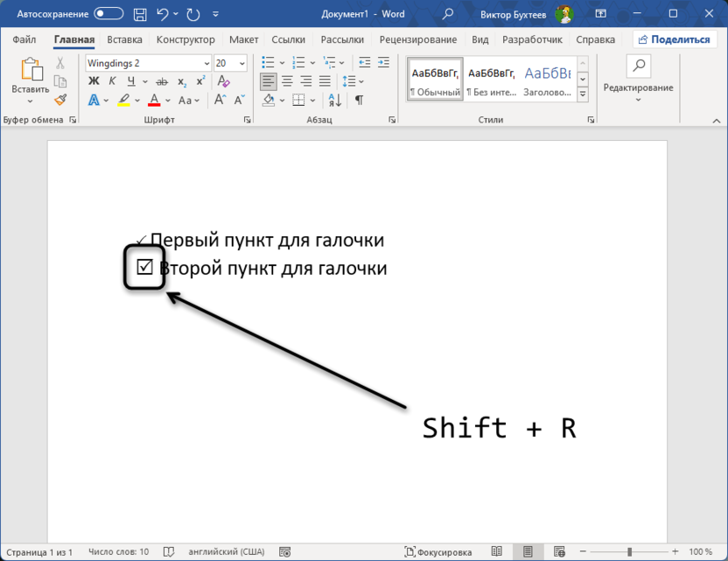Select the Обычный style thumbnail

(x=435, y=80)
